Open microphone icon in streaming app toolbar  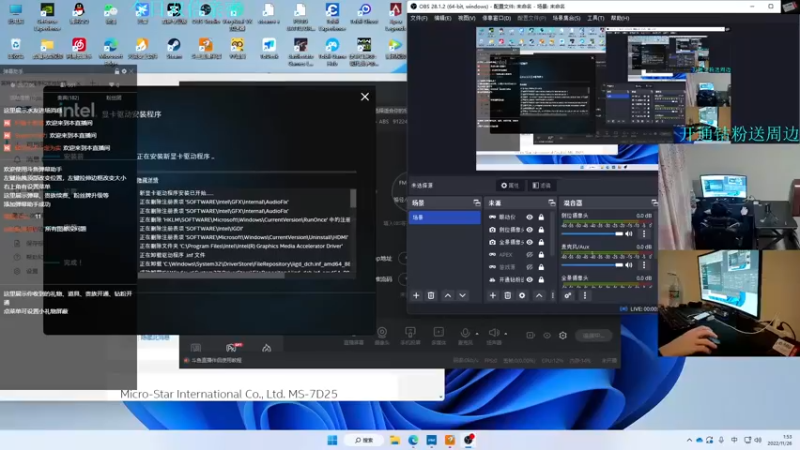(x=465, y=333)
